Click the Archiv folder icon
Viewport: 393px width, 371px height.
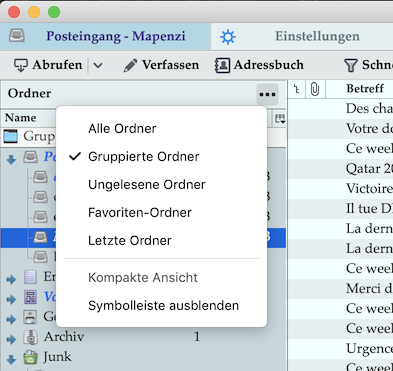tap(30, 337)
